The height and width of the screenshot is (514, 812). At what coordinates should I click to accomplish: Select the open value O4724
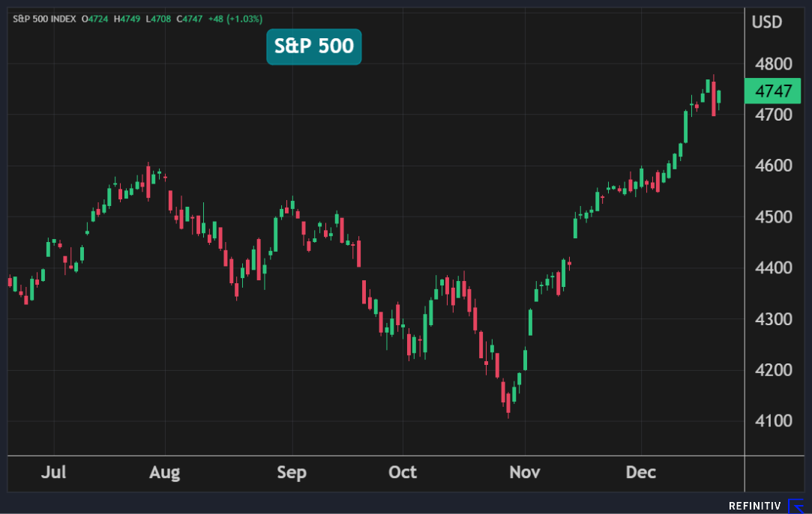pyautogui.click(x=97, y=19)
